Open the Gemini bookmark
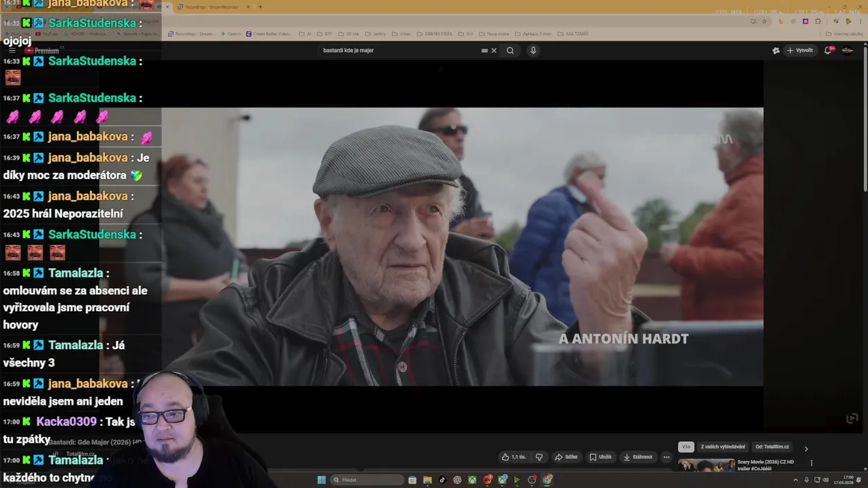The height and width of the screenshot is (488, 868). (x=231, y=34)
